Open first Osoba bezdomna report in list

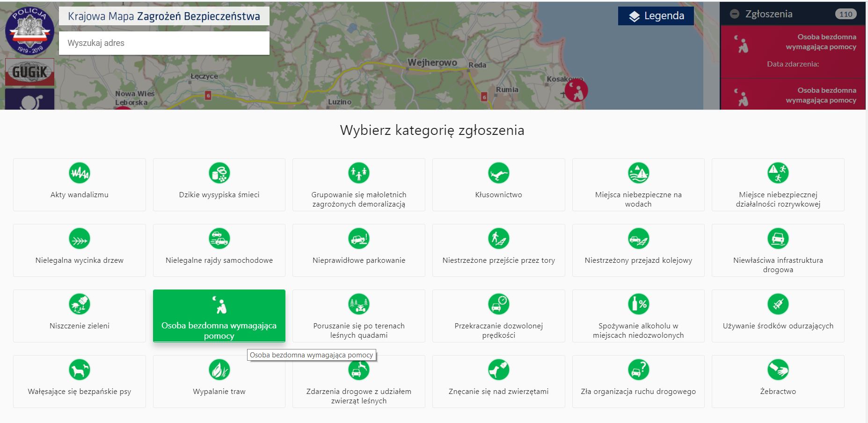tap(792, 52)
